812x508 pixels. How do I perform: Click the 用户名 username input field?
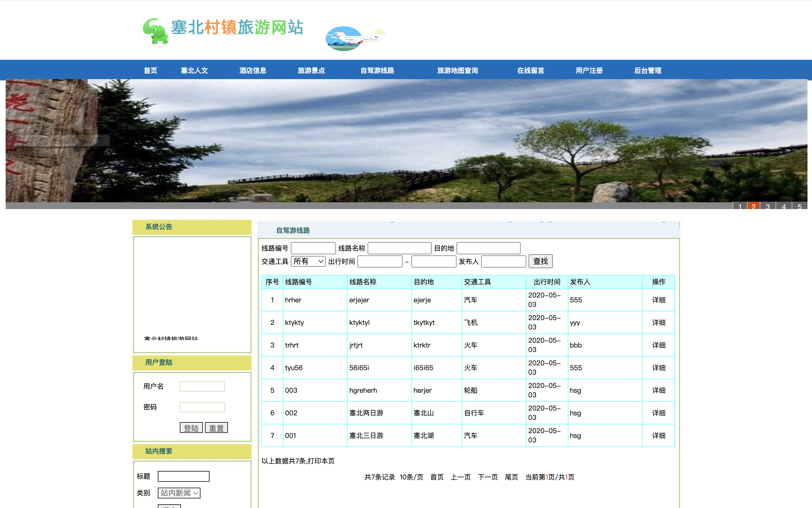click(x=202, y=387)
